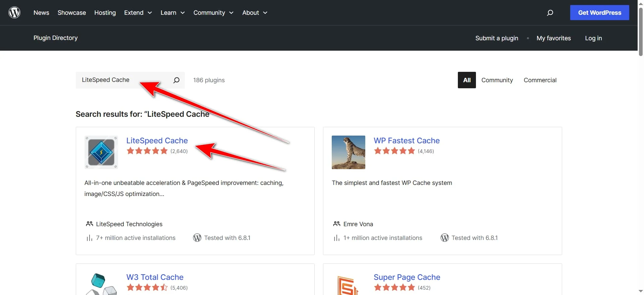644x295 pixels.
Task: Open the Hosting page
Action: [105, 13]
